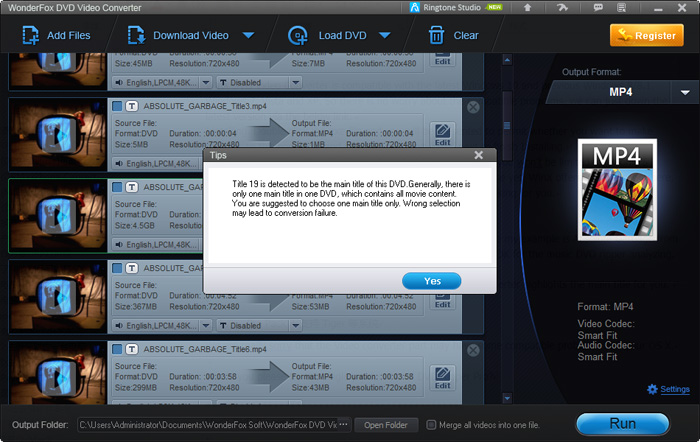Open audio track selector on Title3 row
This screenshot has height=442, width=700.
click(x=157, y=164)
